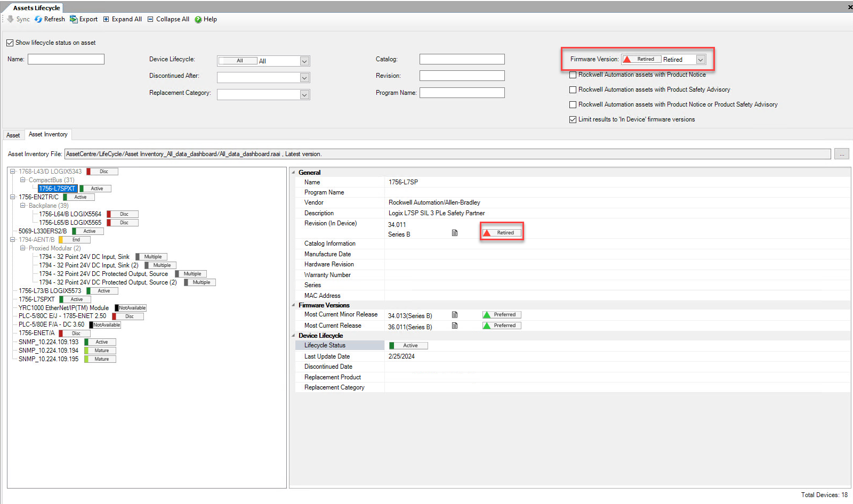Open the document icon beside Revision 34.011
Screen dimensions: 853x504
455,233
